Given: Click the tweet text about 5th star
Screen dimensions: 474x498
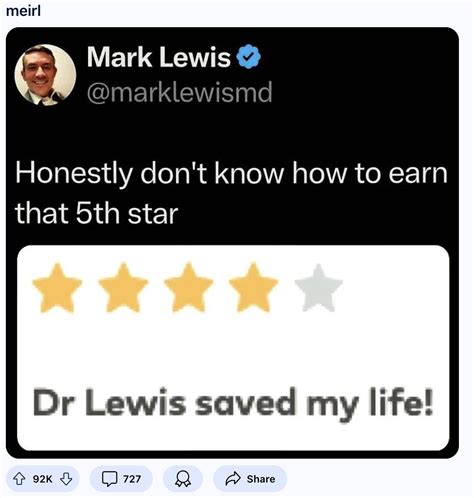Looking at the screenshot, I should 231,193.
